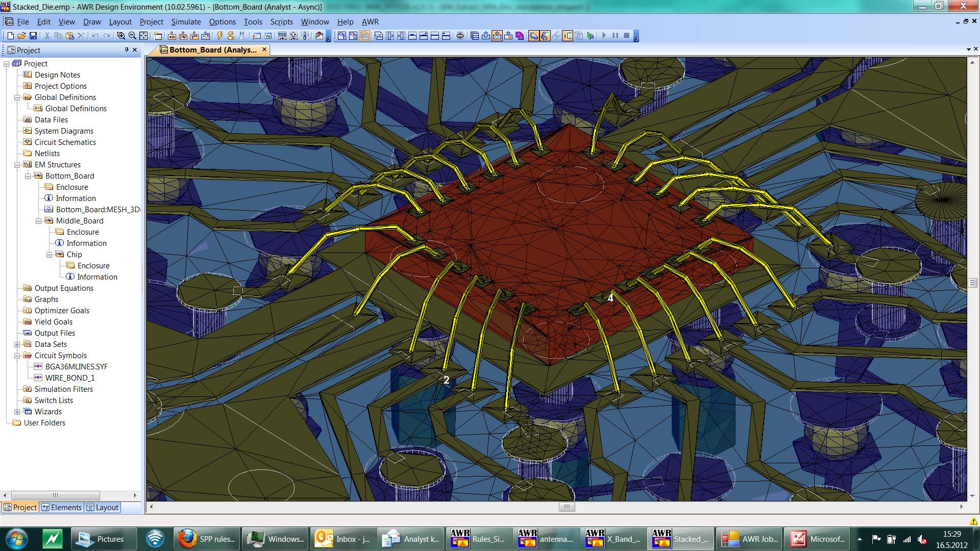Click the Zoom Out magnifier icon
The width and height of the screenshot is (980, 551).
[x=132, y=36]
